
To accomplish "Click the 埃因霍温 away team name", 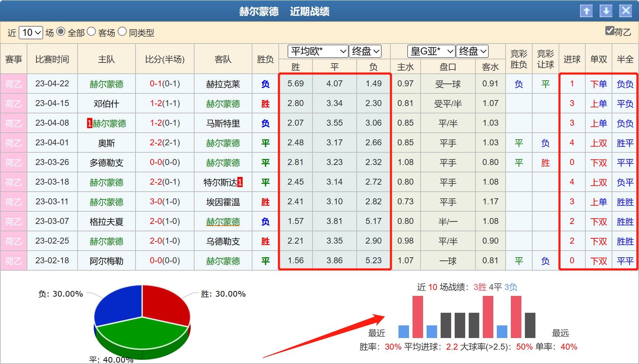I will (x=223, y=202).
